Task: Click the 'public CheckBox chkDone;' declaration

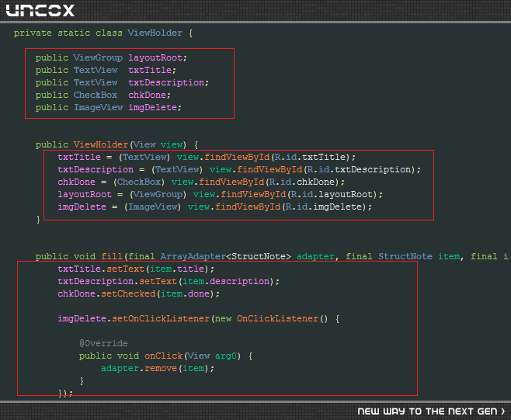Action: tap(103, 95)
